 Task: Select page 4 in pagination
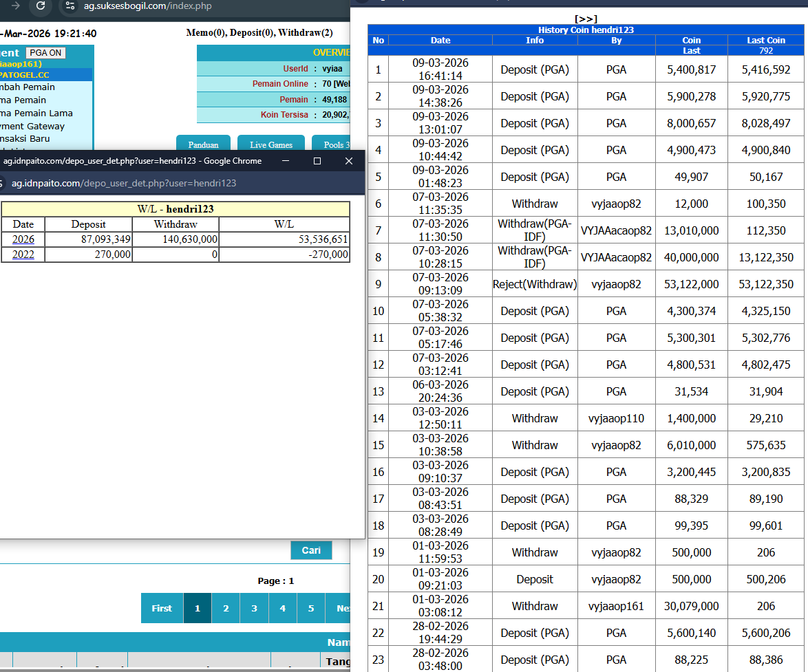(282, 608)
